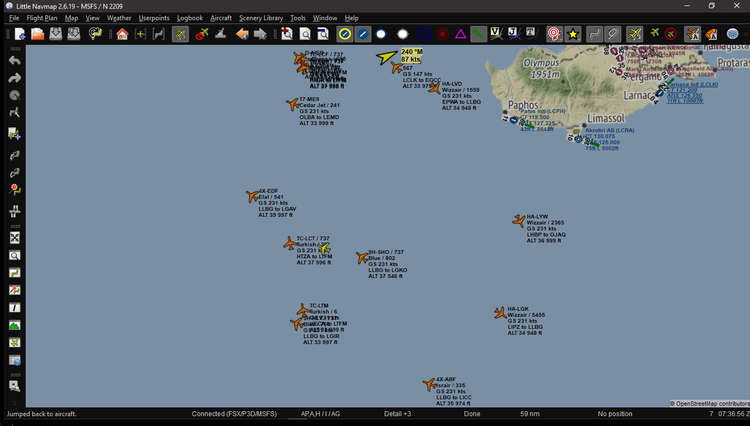Click red crossed-out aircraft toolbar icon
This screenshot has width=750, height=426.
(201, 34)
